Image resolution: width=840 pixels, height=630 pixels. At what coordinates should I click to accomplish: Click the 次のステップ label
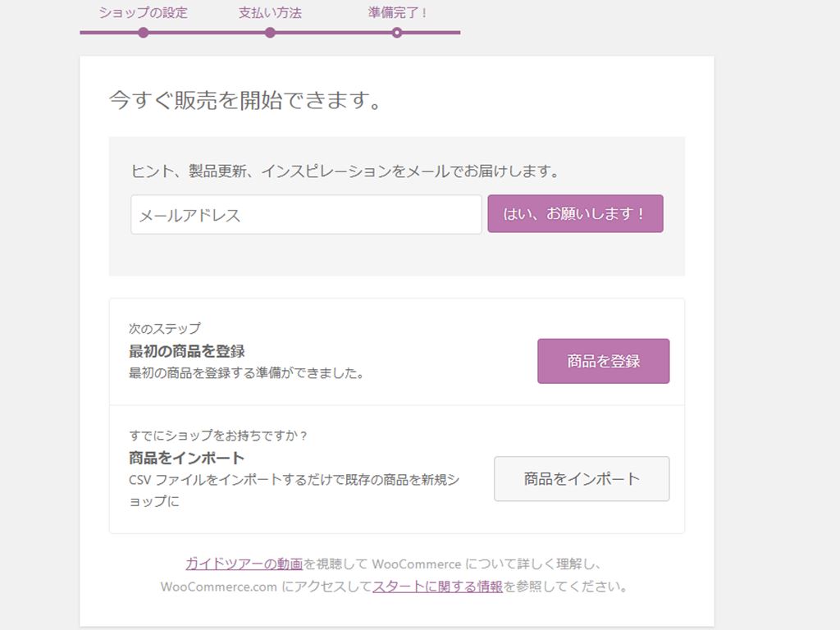[x=165, y=328]
